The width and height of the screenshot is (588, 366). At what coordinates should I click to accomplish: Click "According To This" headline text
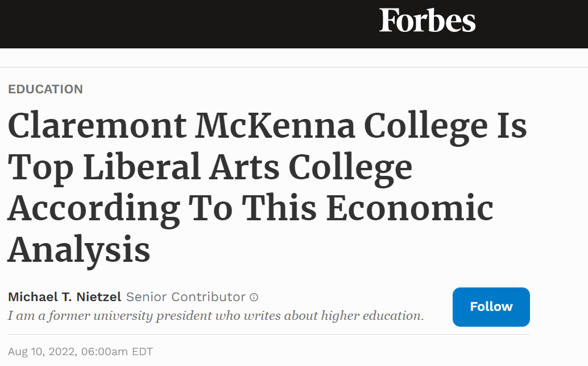(162, 209)
